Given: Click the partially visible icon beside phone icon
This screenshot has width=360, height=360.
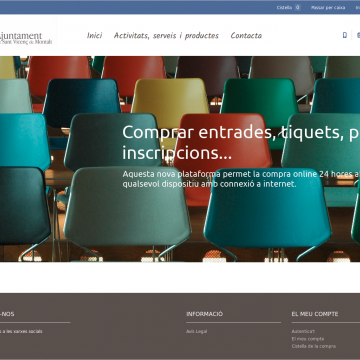Looking at the screenshot, I should (358, 35).
